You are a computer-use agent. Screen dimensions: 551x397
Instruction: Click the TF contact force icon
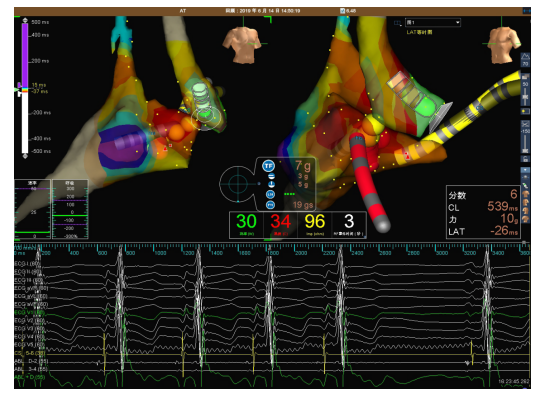pos(268,166)
